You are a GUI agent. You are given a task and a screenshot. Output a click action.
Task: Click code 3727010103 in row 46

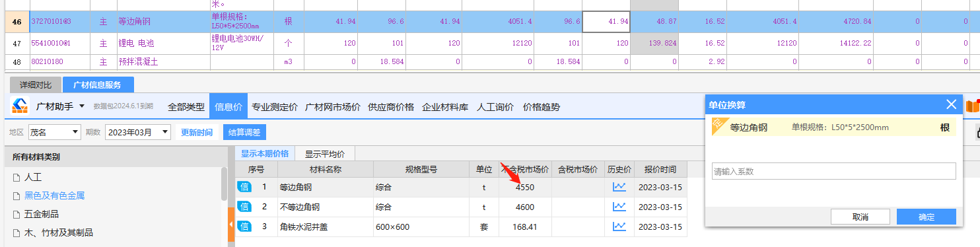(x=51, y=22)
